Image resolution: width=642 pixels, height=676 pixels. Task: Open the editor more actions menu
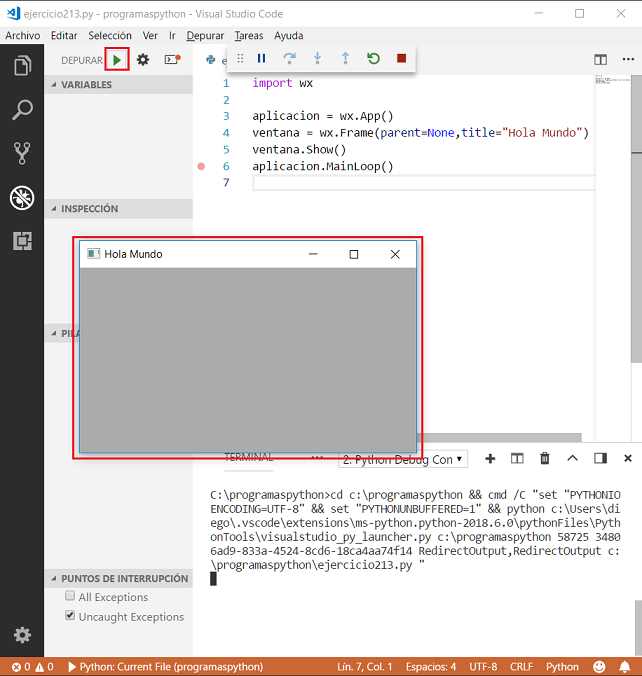(628, 59)
